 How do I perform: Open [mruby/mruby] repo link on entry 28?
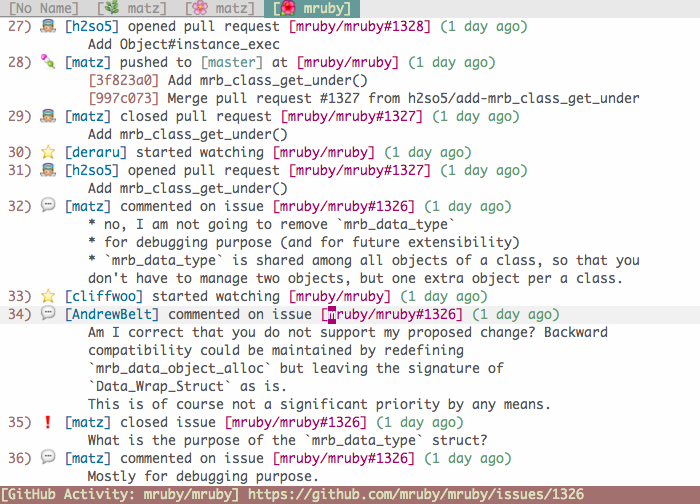pyautogui.click(x=348, y=62)
